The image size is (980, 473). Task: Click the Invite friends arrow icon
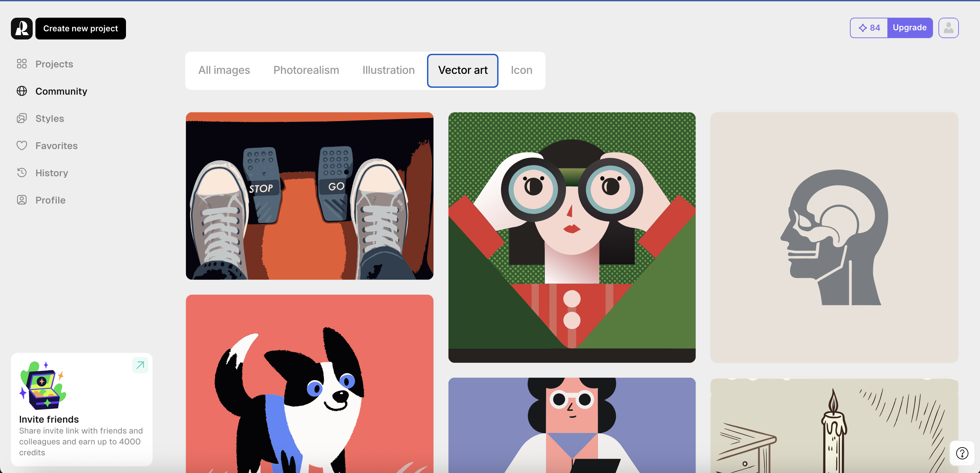140,365
